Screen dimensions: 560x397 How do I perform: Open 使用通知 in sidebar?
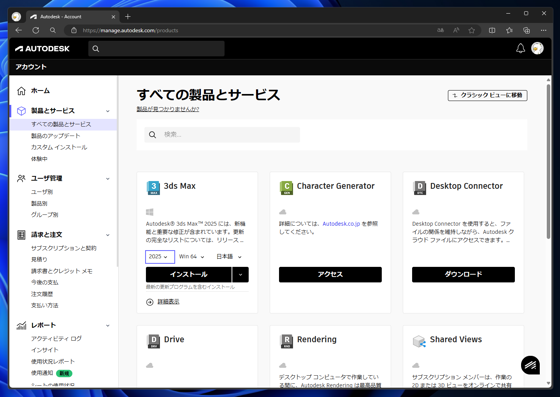click(x=42, y=373)
